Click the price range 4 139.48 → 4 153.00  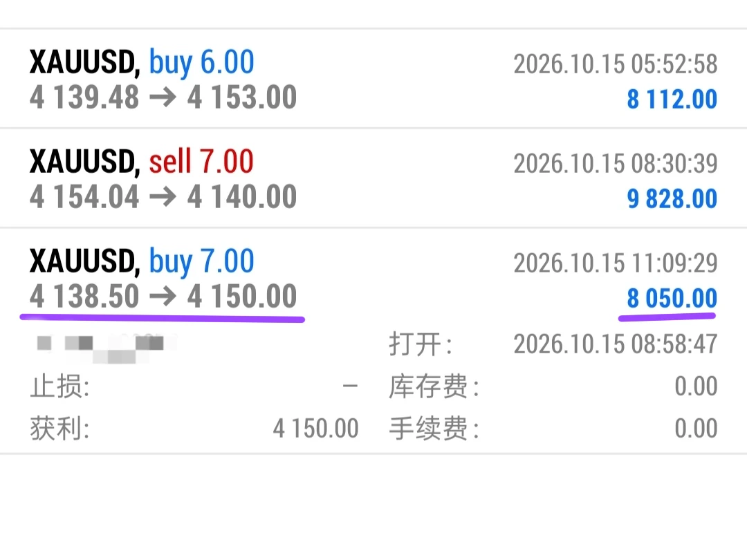(x=163, y=97)
